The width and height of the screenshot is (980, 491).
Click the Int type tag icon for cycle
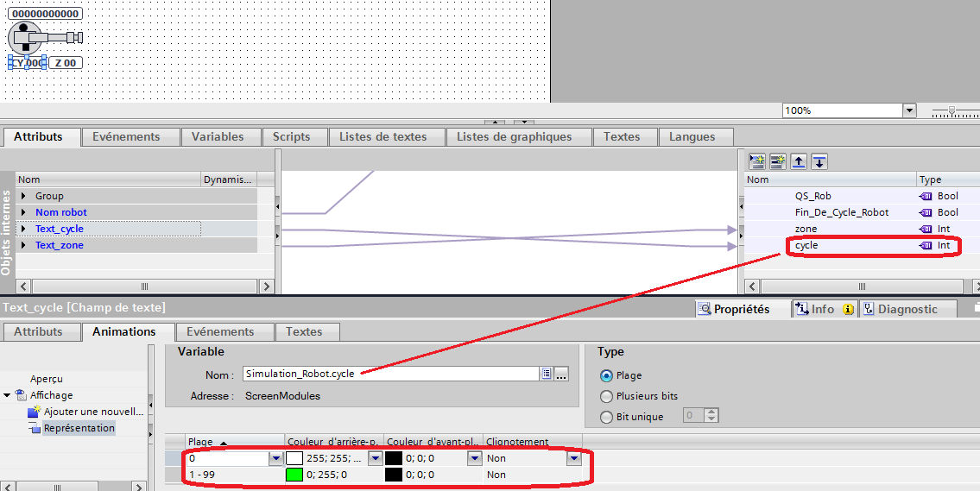point(926,245)
